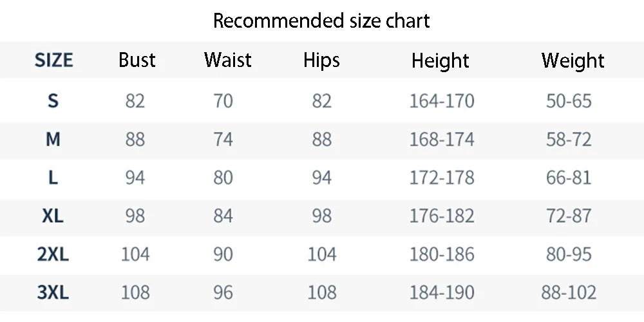Image resolution: width=644 pixels, height=322 pixels.
Task: Click the height range 164-170 cell
Action: click(x=442, y=101)
